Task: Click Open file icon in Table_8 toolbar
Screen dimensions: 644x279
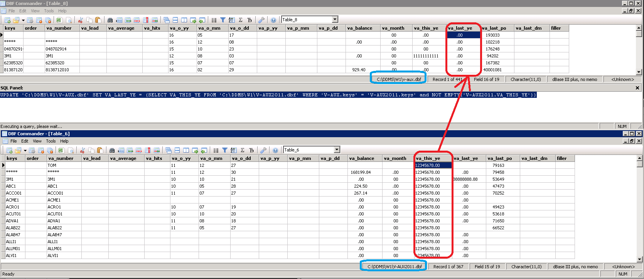Action: click(16, 20)
